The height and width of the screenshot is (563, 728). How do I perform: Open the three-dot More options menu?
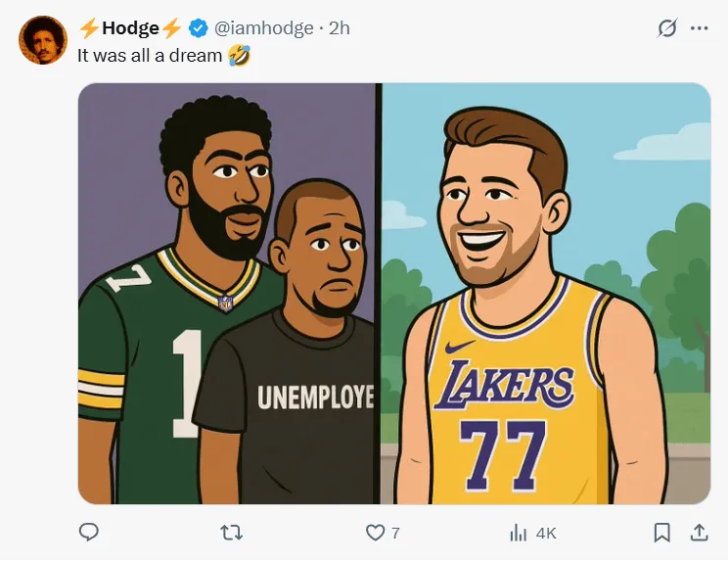tap(699, 28)
